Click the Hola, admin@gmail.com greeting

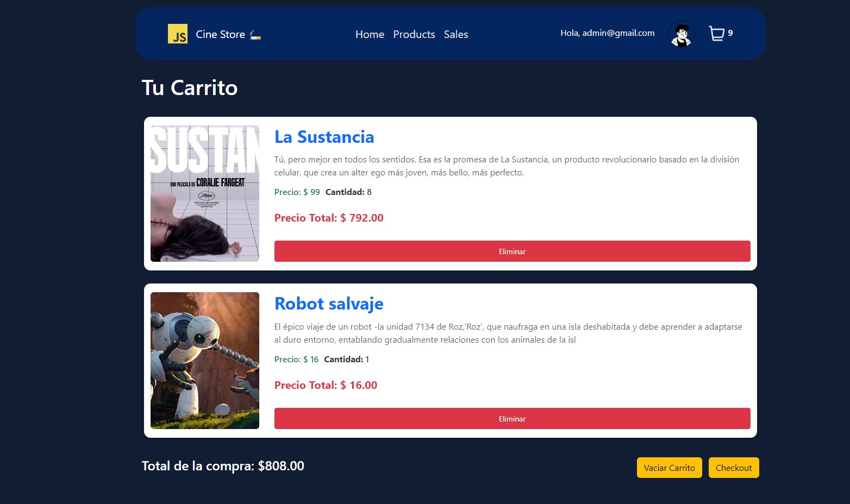(607, 33)
